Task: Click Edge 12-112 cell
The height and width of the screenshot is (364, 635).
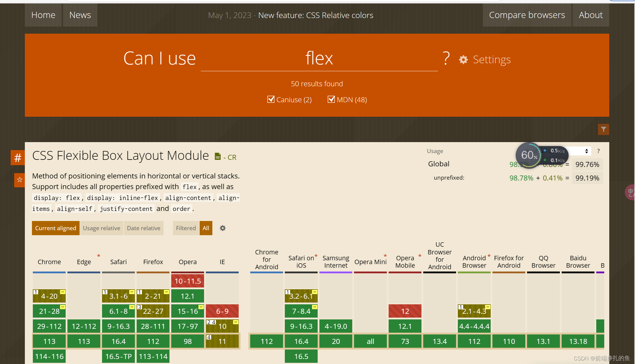Action: pyautogui.click(x=84, y=326)
